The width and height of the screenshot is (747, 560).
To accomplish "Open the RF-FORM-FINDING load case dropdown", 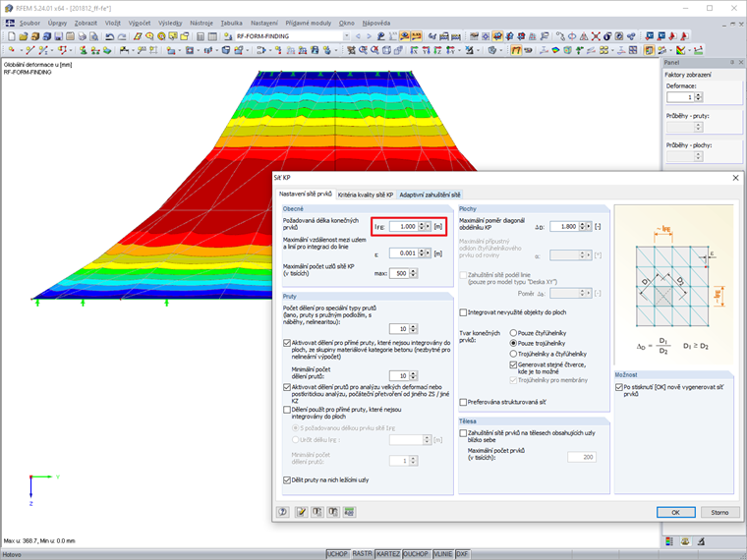I will point(346,36).
